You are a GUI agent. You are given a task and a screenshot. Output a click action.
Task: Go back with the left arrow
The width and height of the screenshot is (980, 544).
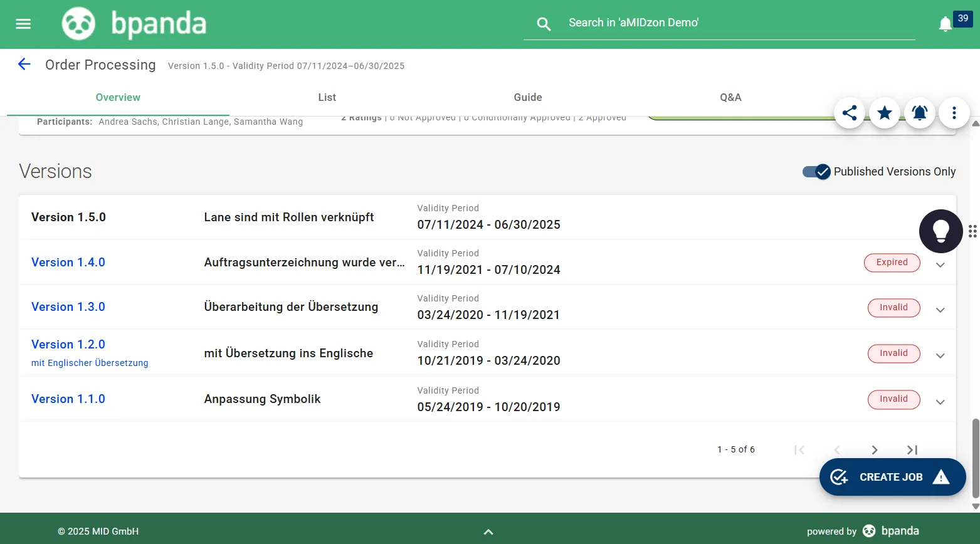(24, 64)
